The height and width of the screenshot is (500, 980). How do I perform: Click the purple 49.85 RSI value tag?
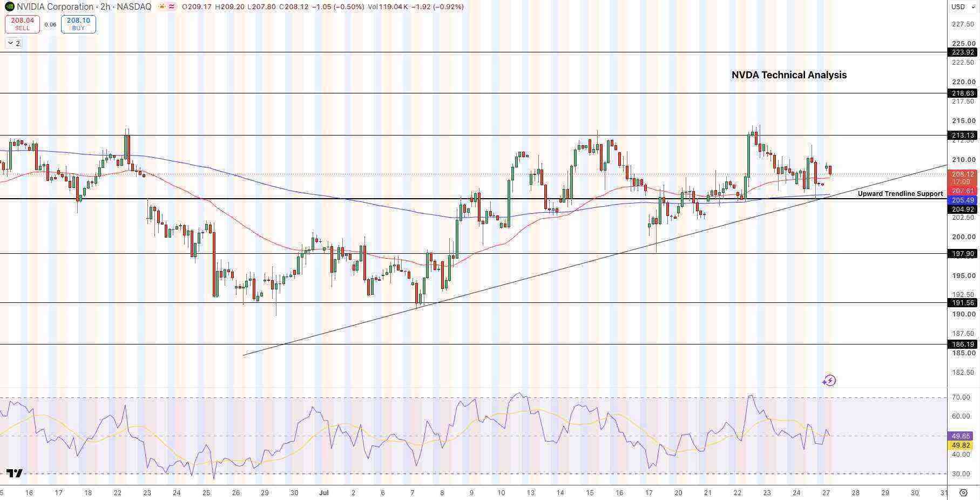(x=961, y=436)
